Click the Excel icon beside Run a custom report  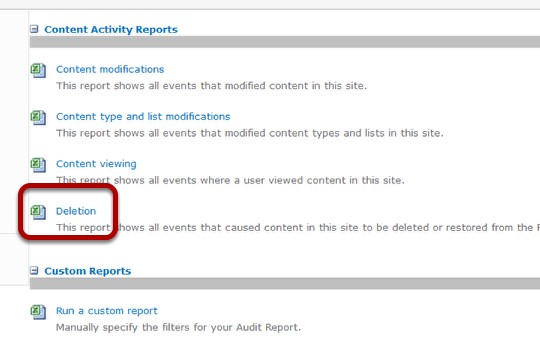[38, 312]
